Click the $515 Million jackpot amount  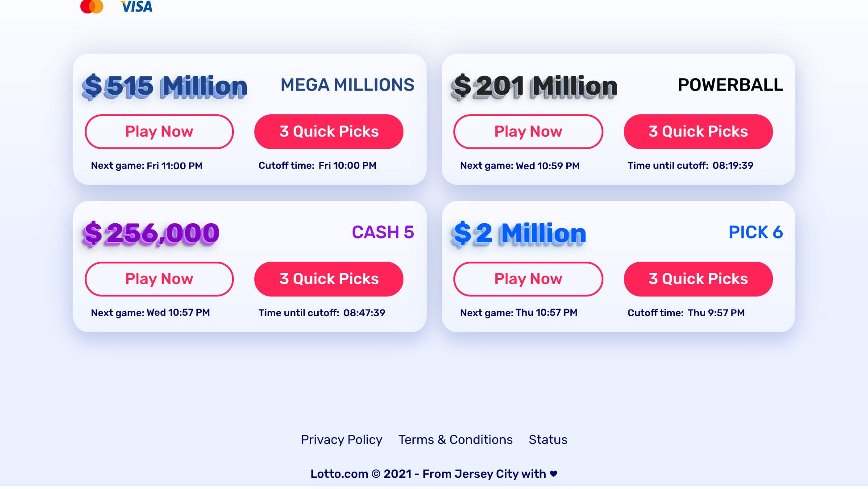click(x=165, y=86)
